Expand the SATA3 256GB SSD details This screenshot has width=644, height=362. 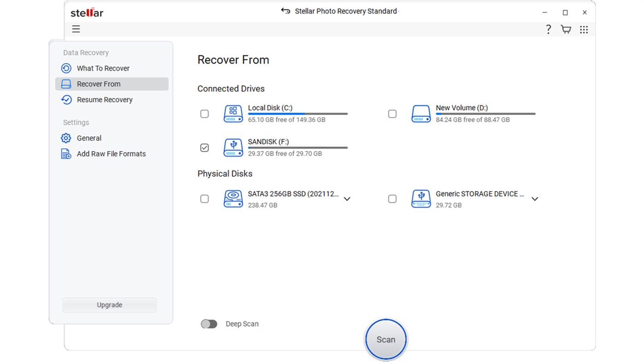[347, 199]
